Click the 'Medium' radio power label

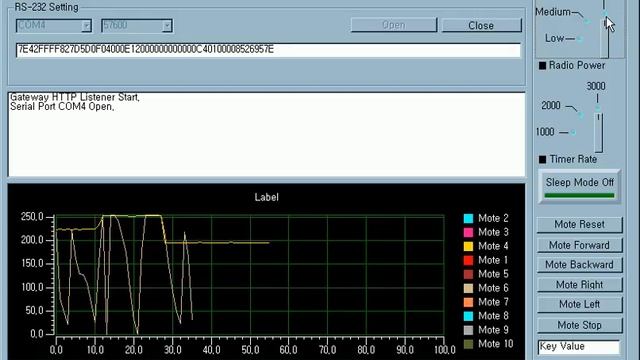tap(553, 12)
